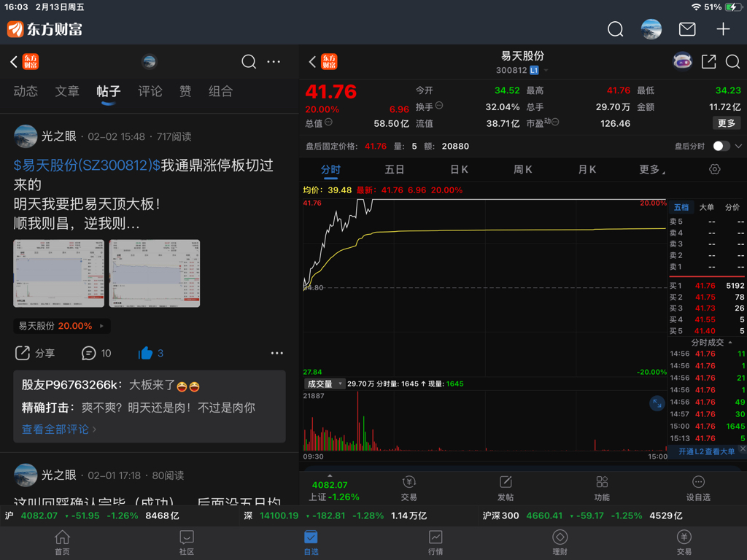Search within the user profile panel

[249, 61]
